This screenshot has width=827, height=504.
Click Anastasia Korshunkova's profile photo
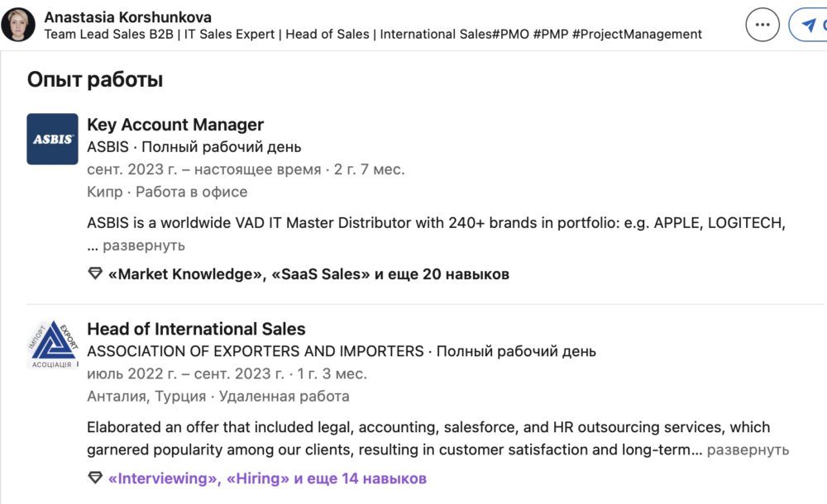pos(18,25)
